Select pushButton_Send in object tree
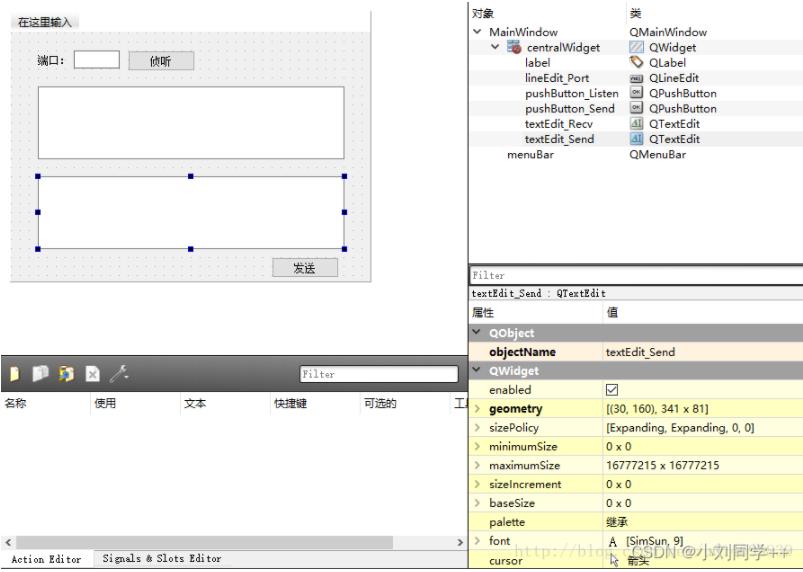The width and height of the screenshot is (803, 572). coord(569,109)
